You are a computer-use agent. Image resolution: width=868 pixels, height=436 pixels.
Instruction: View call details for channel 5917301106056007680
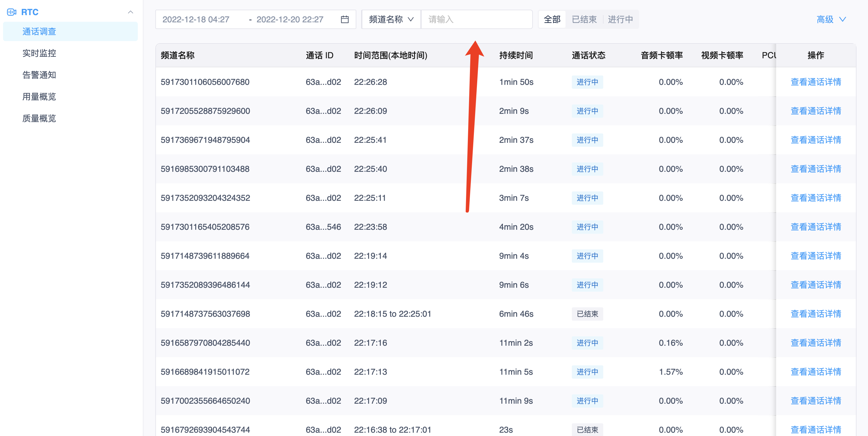pos(815,82)
